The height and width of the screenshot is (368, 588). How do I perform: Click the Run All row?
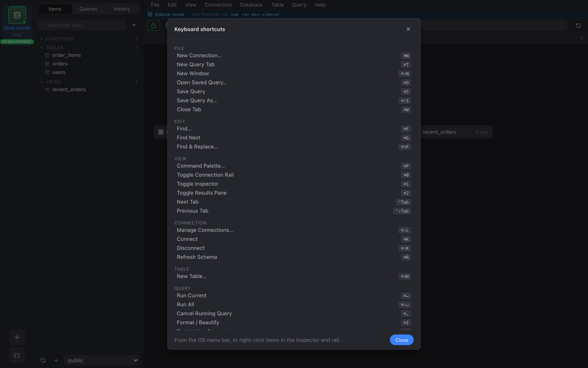click(x=294, y=305)
